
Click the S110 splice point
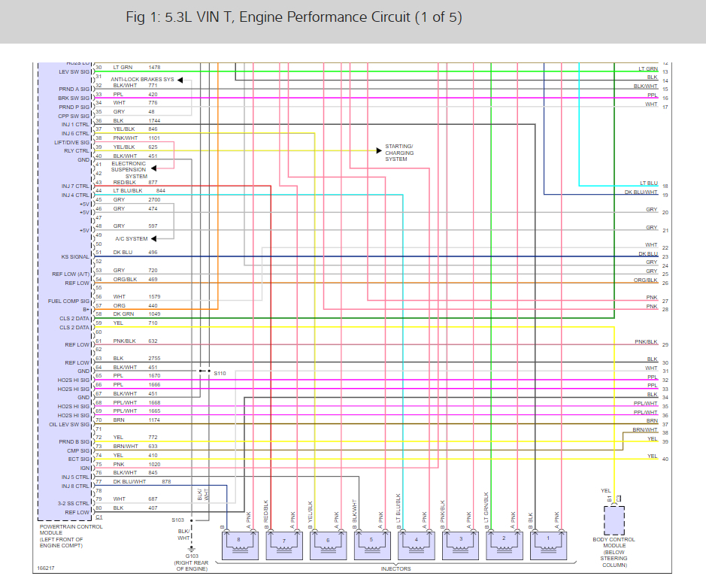click(x=205, y=371)
